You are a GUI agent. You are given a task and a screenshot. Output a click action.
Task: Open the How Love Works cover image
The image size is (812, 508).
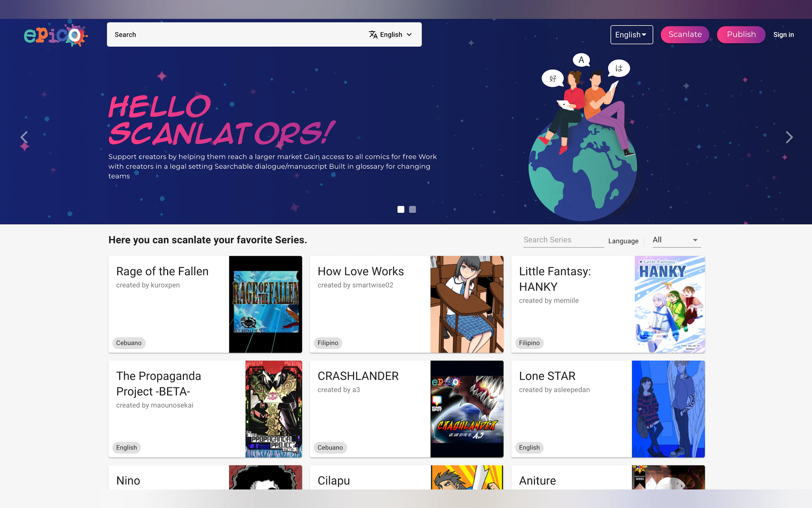coord(467,305)
